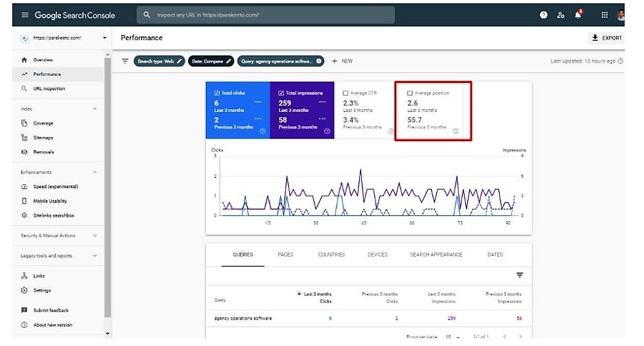The image size is (644, 346).
Task: Add a new filter with + NEW
Action: point(342,61)
